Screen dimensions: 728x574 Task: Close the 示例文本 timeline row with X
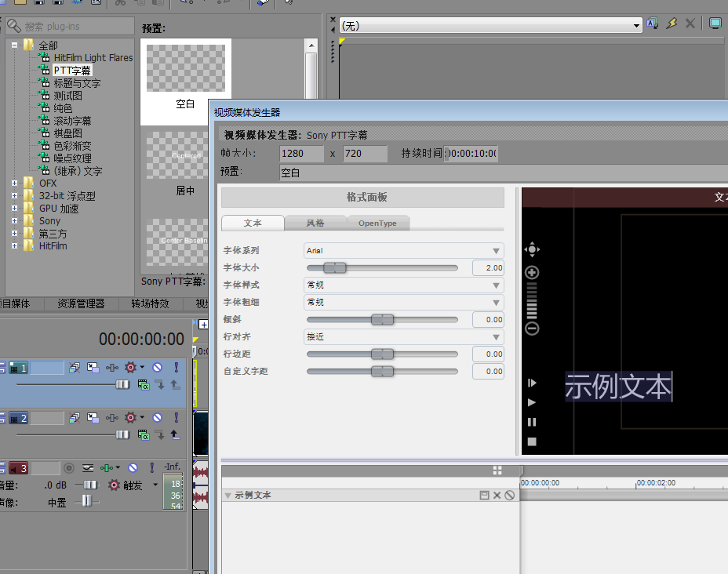tap(497, 495)
